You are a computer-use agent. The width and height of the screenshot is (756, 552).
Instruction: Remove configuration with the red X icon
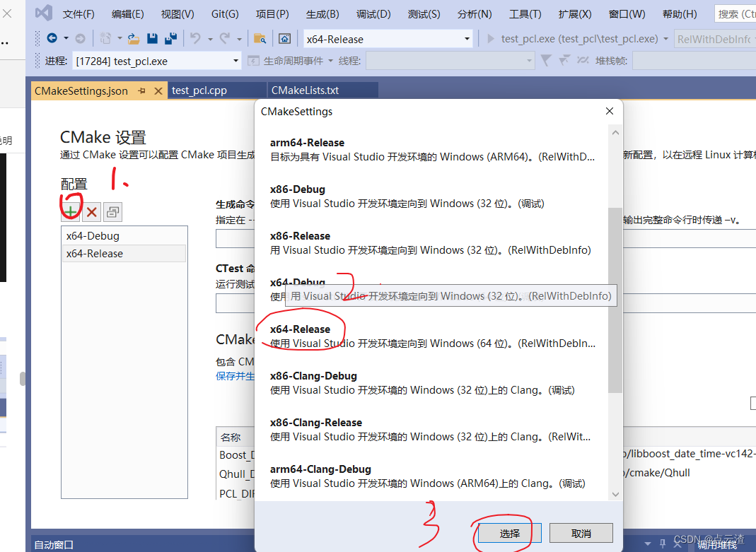coord(92,211)
